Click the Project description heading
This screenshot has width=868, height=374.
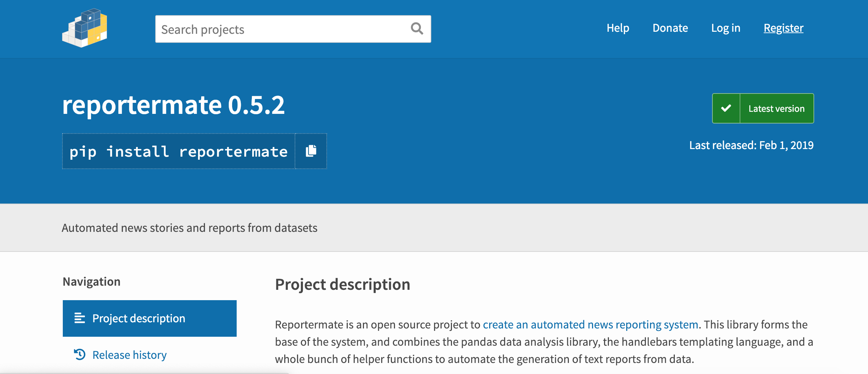[x=342, y=285]
